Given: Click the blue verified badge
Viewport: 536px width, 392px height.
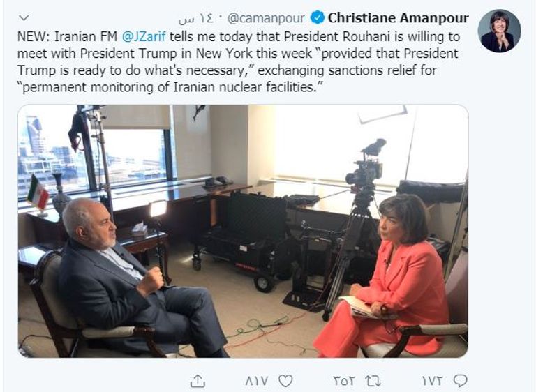Looking at the screenshot, I should pos(318,17).
